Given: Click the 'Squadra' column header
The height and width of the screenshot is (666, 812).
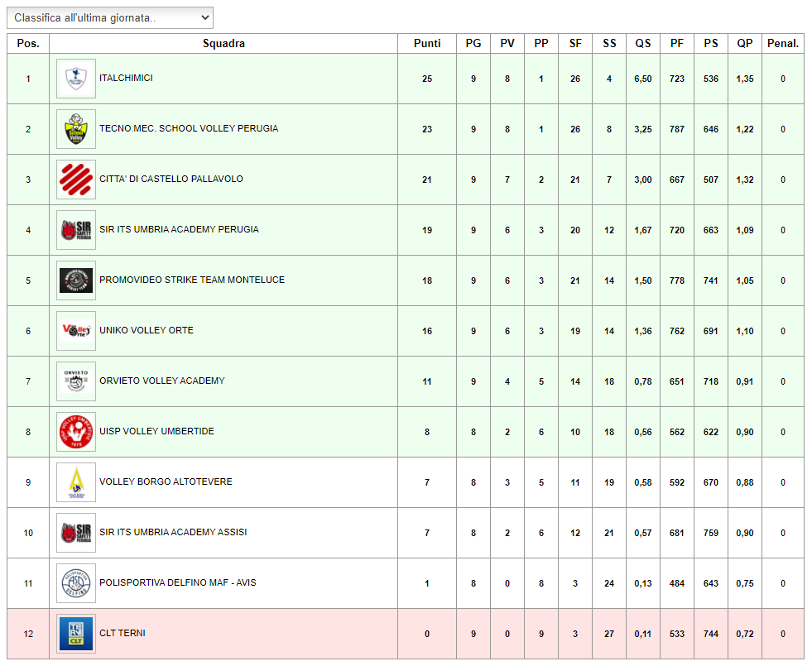Looking at the screenshot, I should (x=223, y=44).
